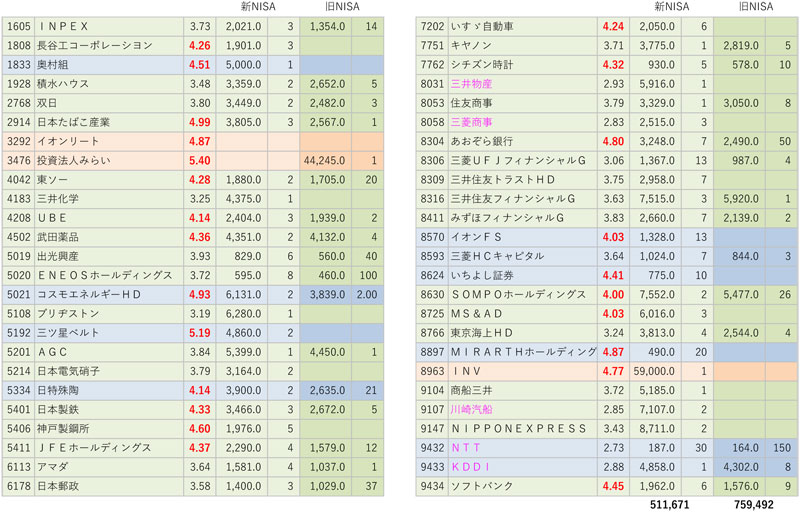Select the ＮＩＰＰＯＮＥＸＰＲＥＳＳ cell
This screenshot has width=800, height=512.
522,428
